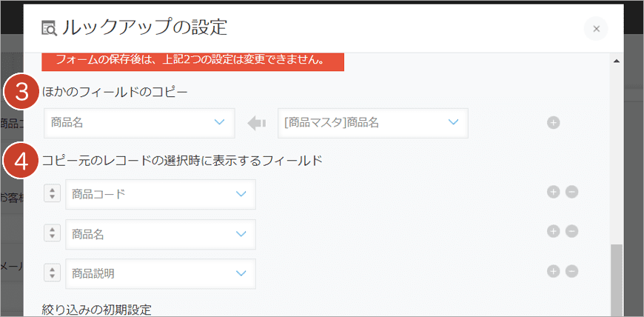Viewport: 644px width, 317px height.
Task: Expand the 商品コード display field dropdown
Action: pyautogui.click(x=161, y=194)
